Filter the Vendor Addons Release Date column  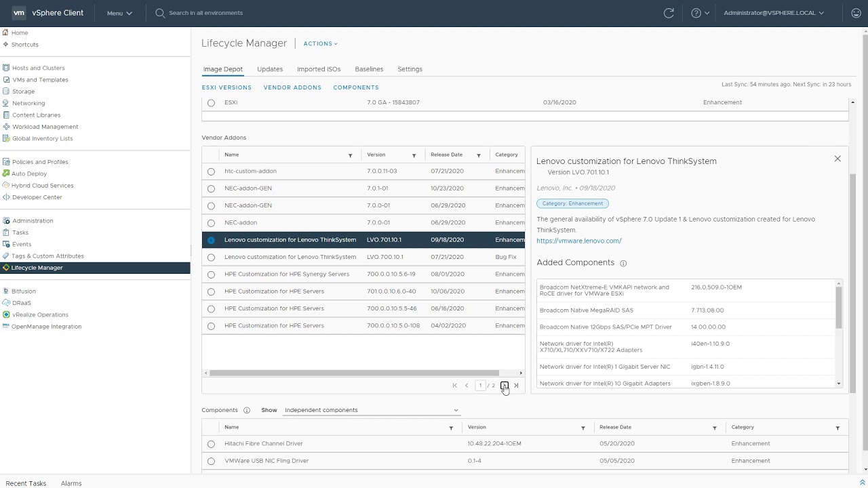(478, 155)
